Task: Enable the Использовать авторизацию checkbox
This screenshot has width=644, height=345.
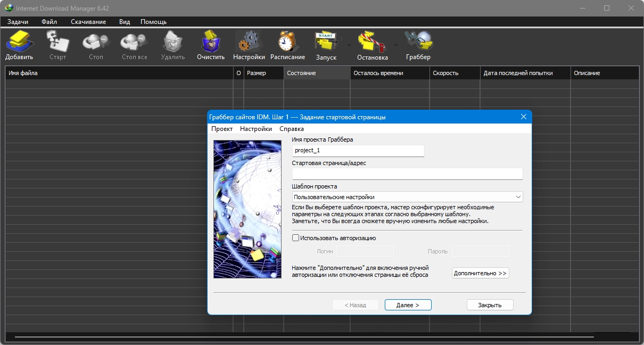Action: click(296, 238)
